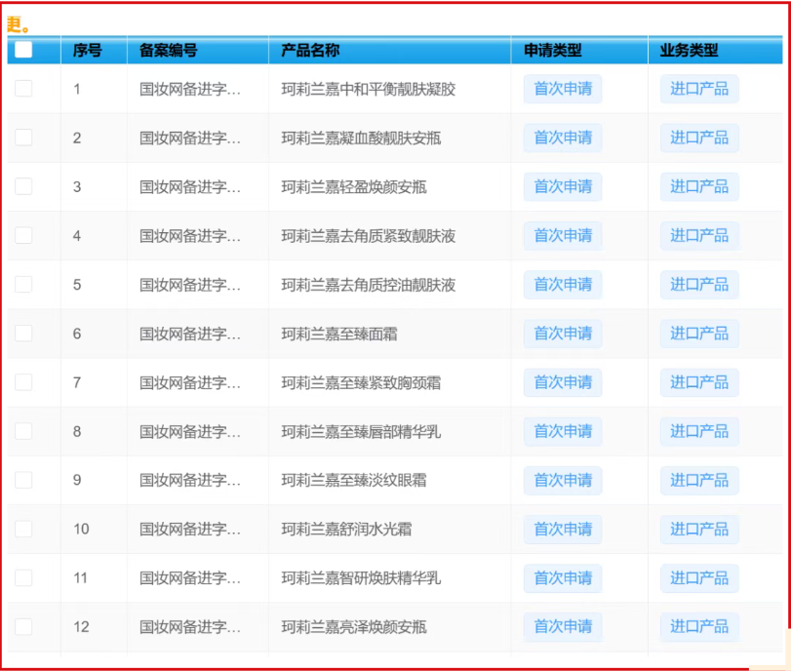This screenshot has width=791, height=672.
Task: Check the checkbox for row 12
Action: (23, 626)
